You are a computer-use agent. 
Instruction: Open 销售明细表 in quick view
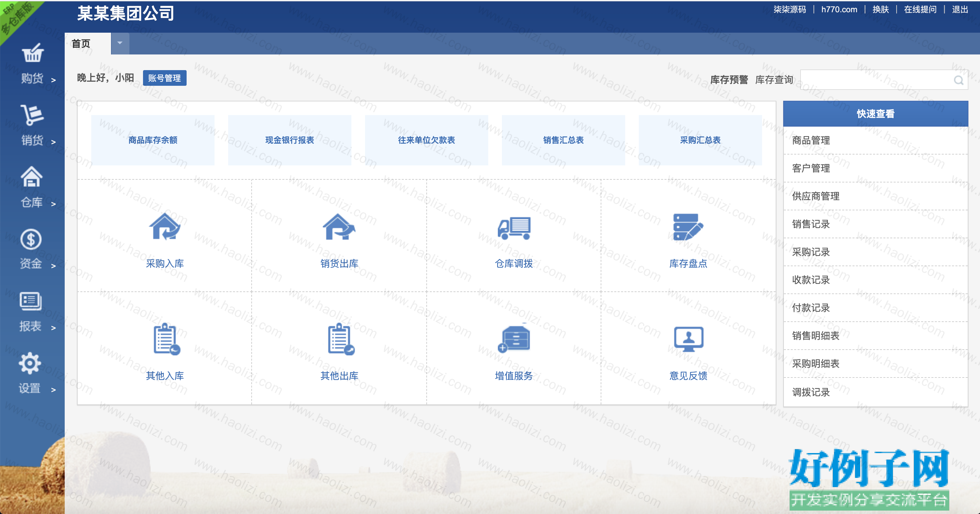875,336
